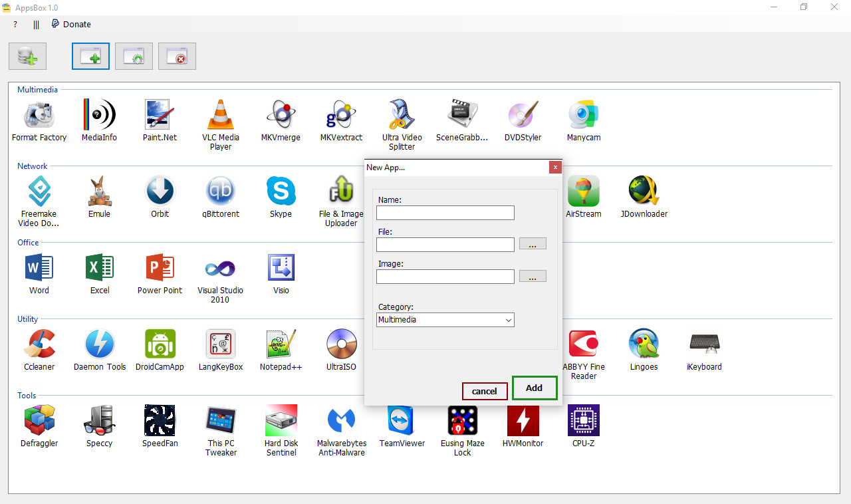Open Visual Studio 2010

click(221, 268)
